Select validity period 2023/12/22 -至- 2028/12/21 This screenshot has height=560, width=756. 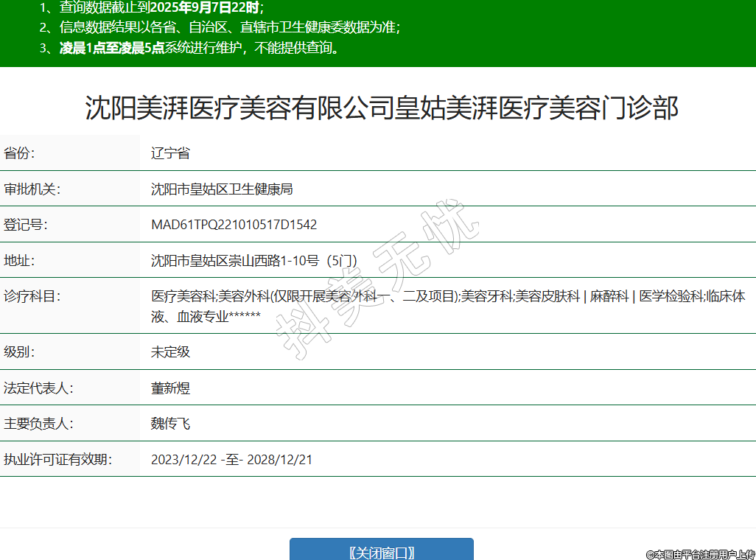(x=231, y=460)
